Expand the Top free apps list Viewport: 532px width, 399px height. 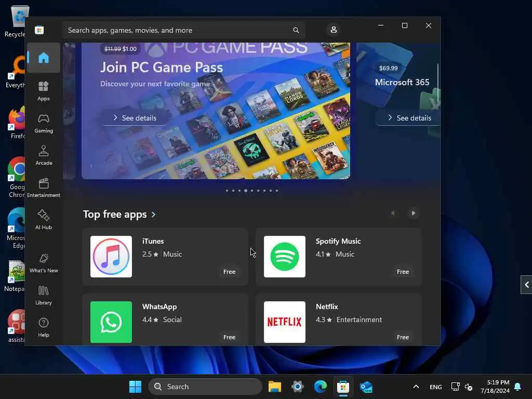tap(119, 215)
